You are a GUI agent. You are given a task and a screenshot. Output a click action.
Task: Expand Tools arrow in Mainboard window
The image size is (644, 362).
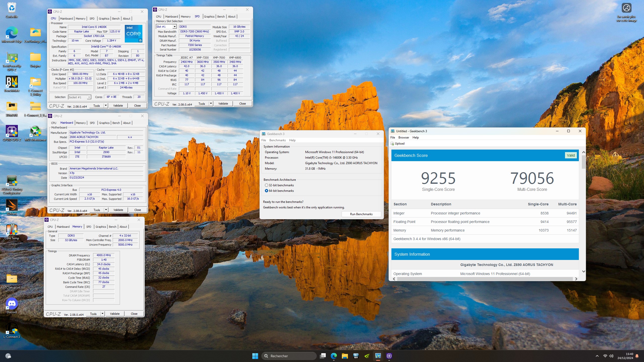[106, 210]
